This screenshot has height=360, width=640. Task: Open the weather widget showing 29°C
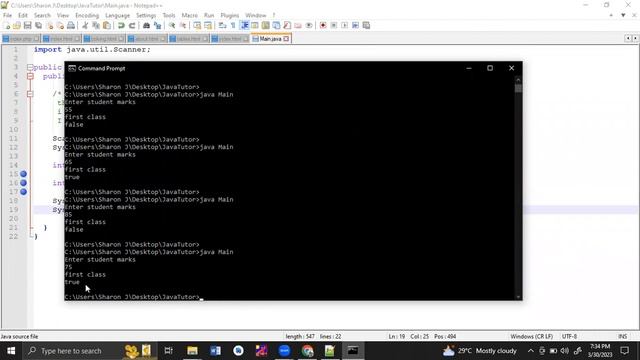[x=480, y=351]
